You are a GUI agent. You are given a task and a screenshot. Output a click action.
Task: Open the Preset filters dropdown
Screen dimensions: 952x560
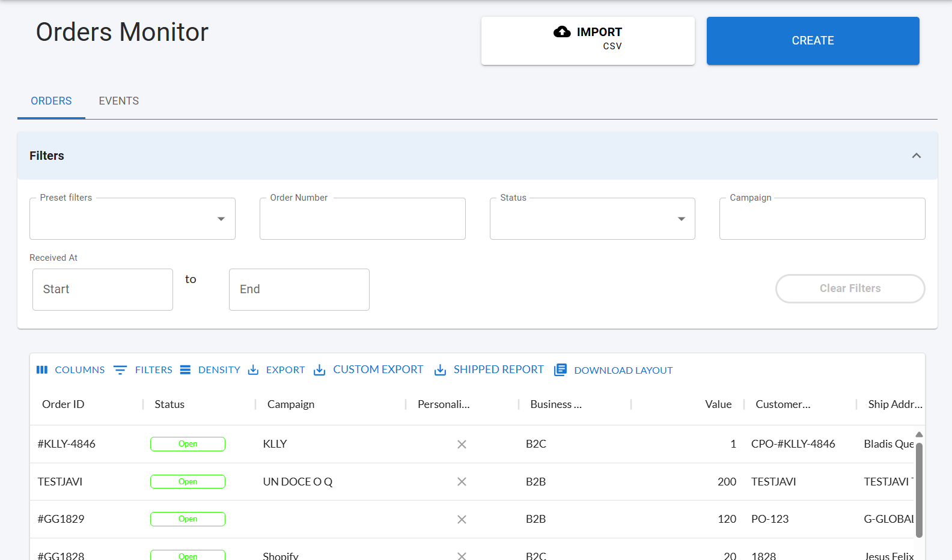coord(132,219)
